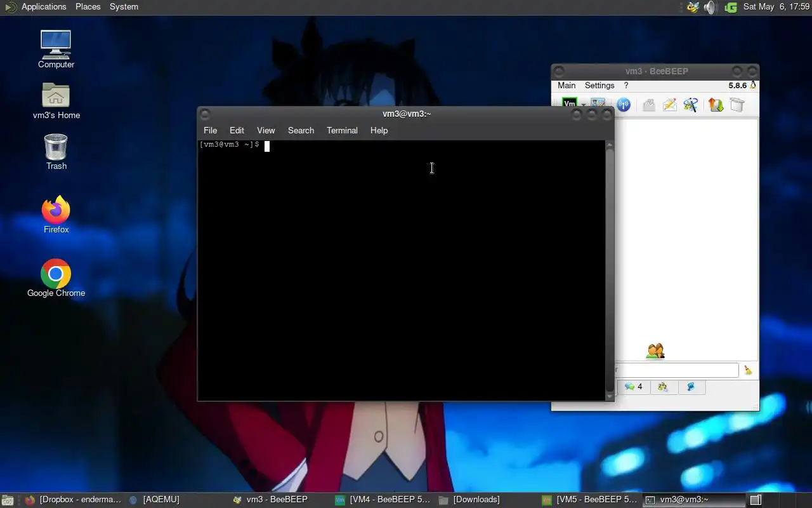Image resolution: width=812 pixels, height=508 pixels.
Task: Click the BeeBEEP search input field
Action: (676, 370)
